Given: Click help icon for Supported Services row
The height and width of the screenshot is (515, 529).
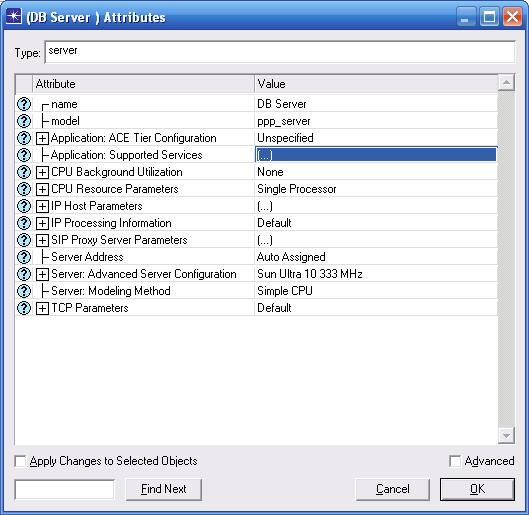Looking at the screenshot, I should pos(24,155).
